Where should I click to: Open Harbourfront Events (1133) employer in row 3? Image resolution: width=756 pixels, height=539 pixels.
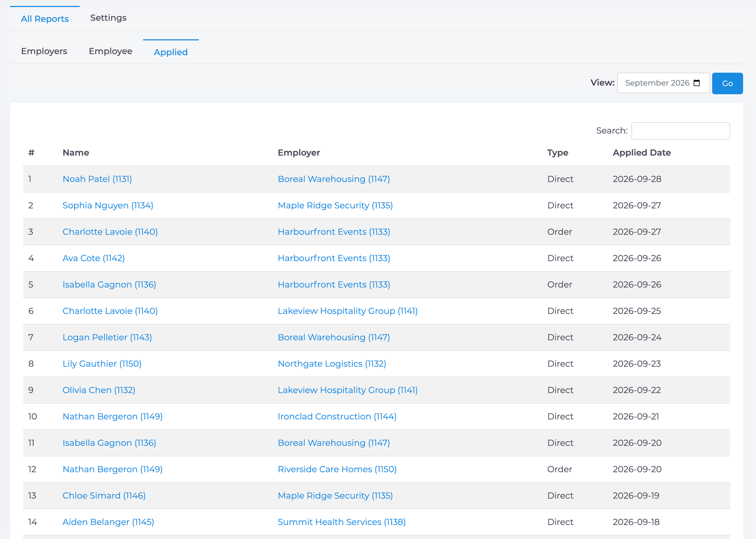pos(334,232)
